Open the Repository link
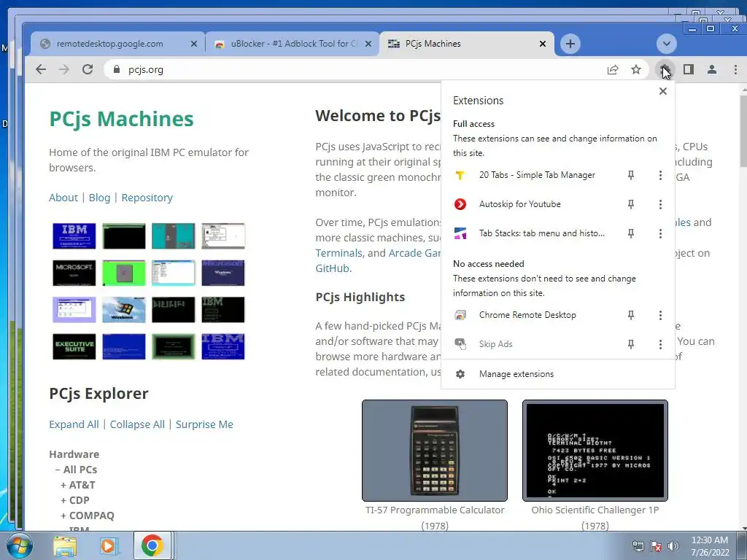This screenshot has height=560, width=747. point(147,198)
